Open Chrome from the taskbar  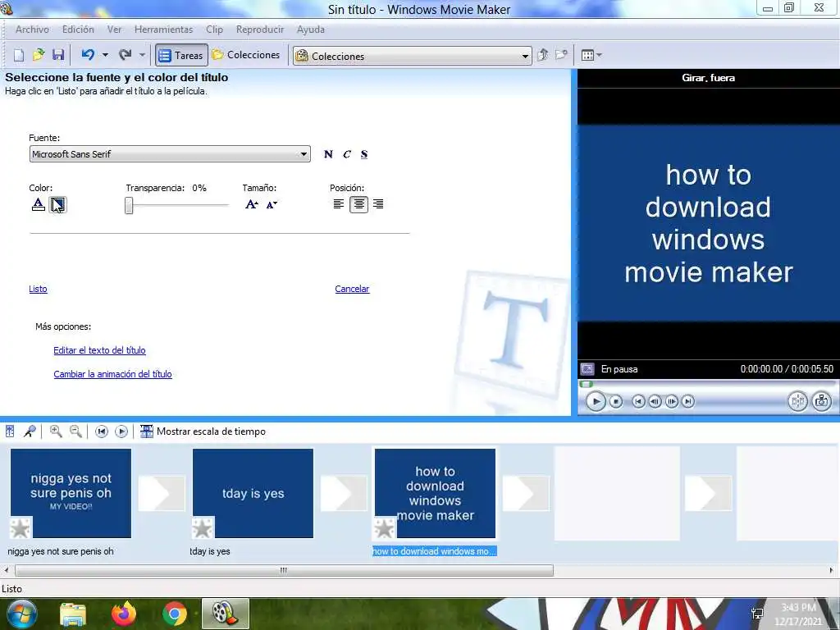point(174,614)
